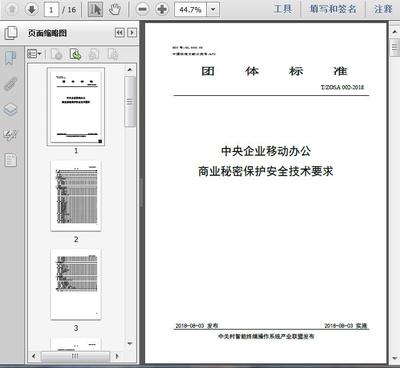
Task: Open the 工具 (Tools) pane
Action: click(283, 9)
